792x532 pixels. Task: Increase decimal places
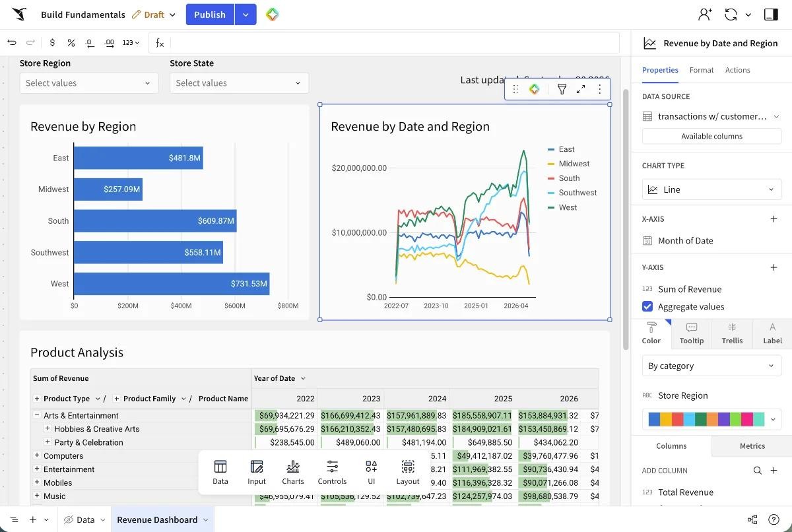click(110, 42)
